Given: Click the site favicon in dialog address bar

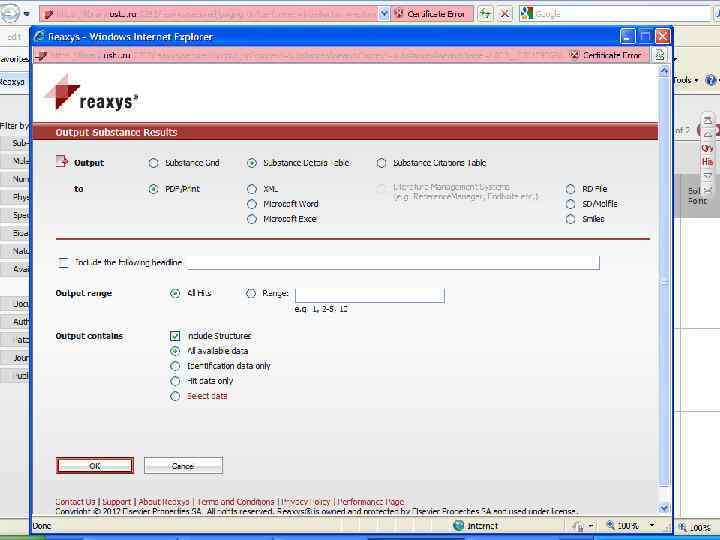Looking at the screenshot, I should pyautogui.click(x=42, y=56).
